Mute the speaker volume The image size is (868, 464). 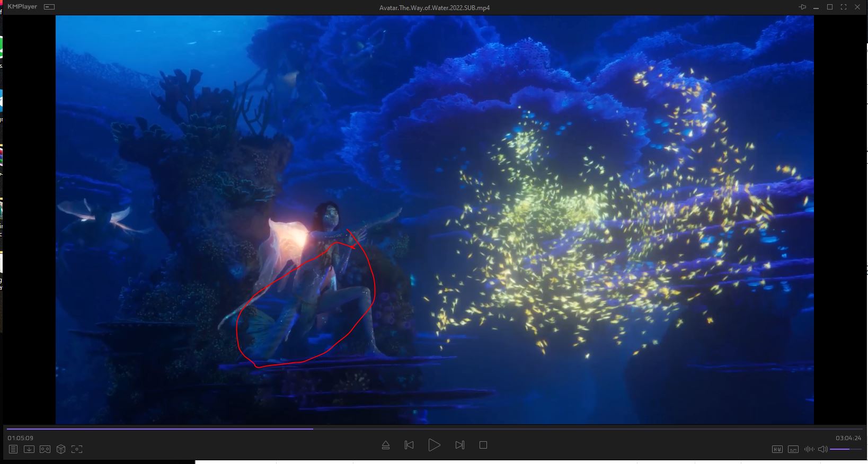point(822,449)
